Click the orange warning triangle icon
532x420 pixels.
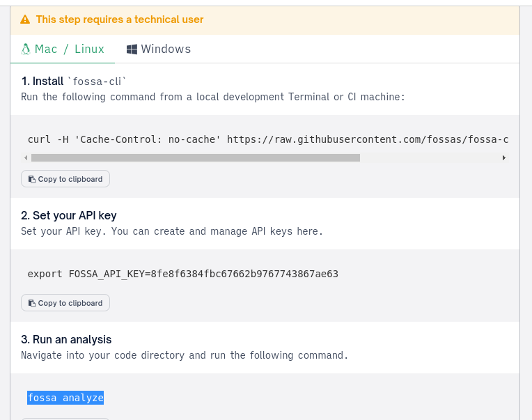click(x=26, y=20)
